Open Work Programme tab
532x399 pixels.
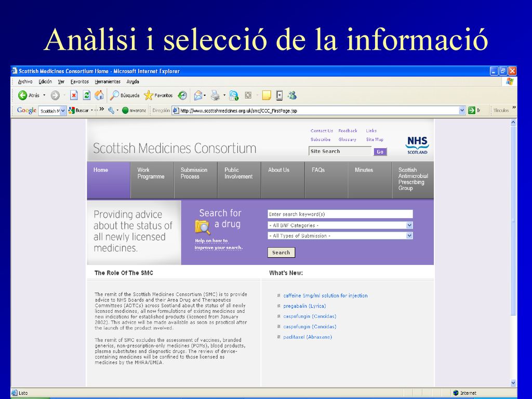pos(152,180)
